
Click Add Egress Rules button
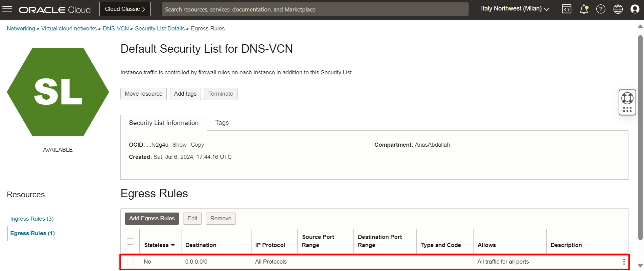pos(152,219)
